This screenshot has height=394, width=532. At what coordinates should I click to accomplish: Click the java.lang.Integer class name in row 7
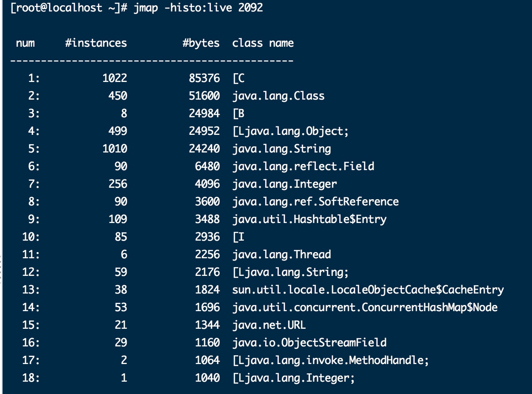[x=285, y=184]
